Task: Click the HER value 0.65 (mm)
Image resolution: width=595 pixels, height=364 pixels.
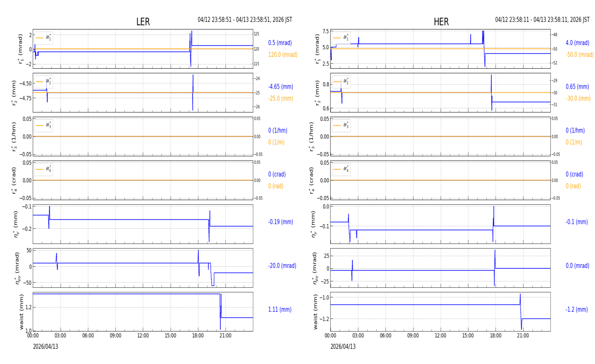Action: coord(577,87)
